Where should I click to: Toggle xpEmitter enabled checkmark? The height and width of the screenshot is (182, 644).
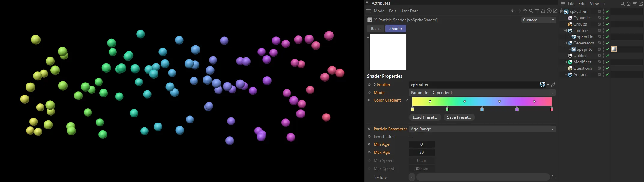click(x=607, y=37)
